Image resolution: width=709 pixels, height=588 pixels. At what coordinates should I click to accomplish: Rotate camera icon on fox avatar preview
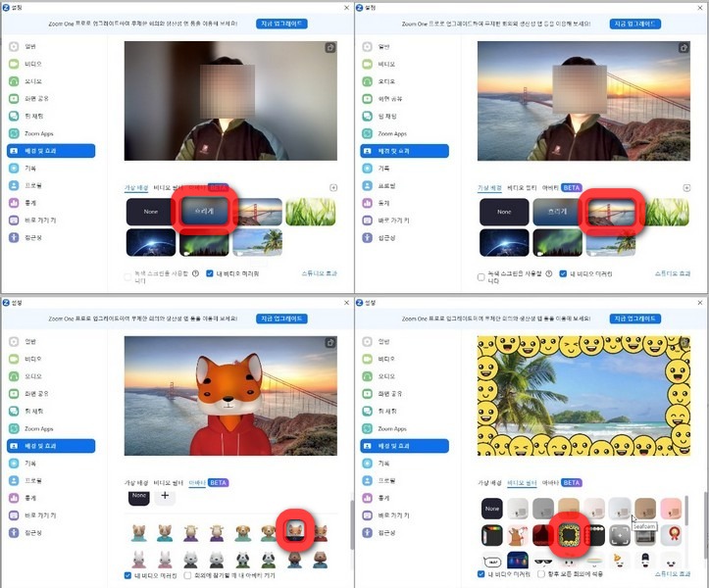coord(330,343)
